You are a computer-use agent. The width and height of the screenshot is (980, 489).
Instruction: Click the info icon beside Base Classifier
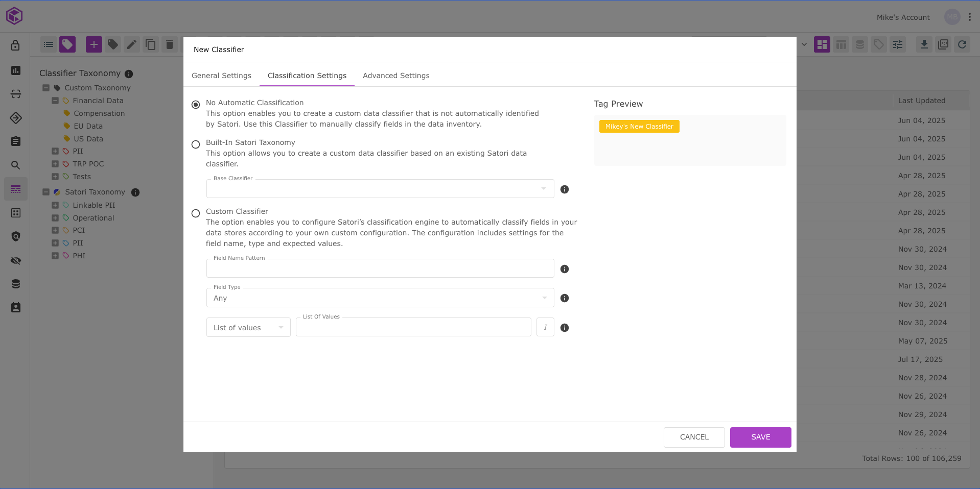coord(564,189)
